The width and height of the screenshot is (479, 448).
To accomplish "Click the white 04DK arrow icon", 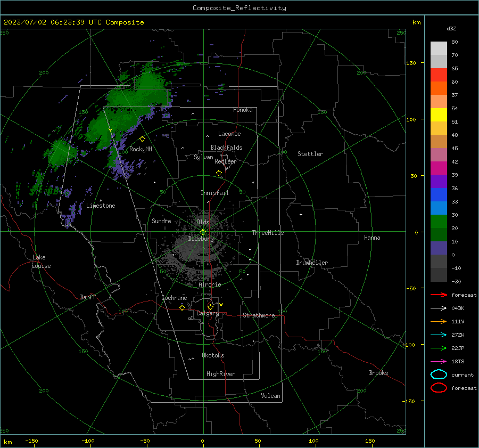I will [439, 308].
